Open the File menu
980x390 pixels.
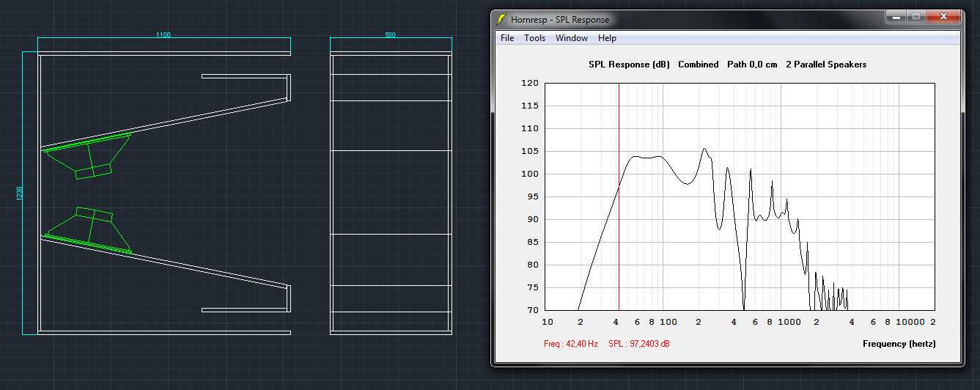[507, 38]
